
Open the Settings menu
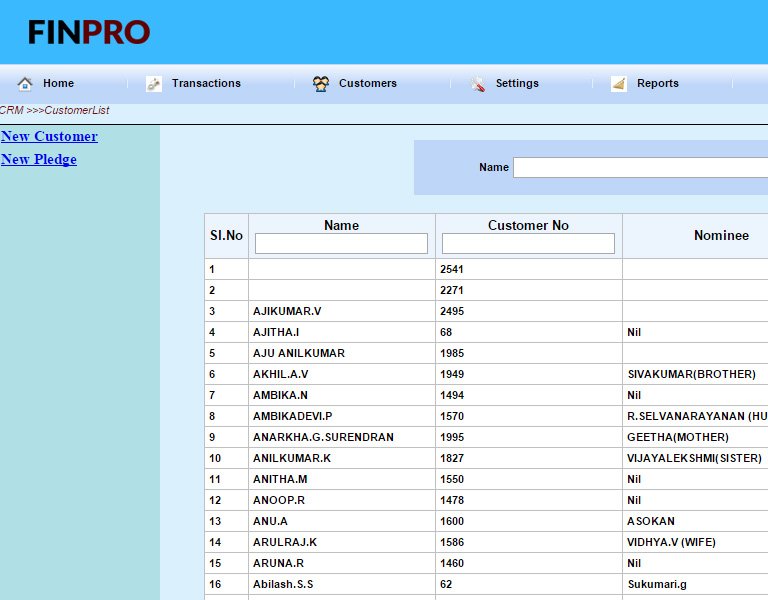(x=517, y=84)
